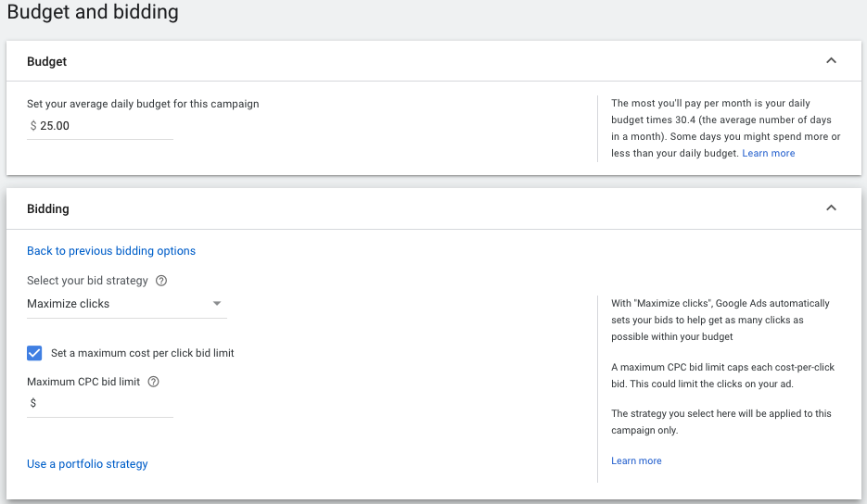The image size is (867, 504).
Task: Open Learn more link in budget info
Action: (768, 153)
